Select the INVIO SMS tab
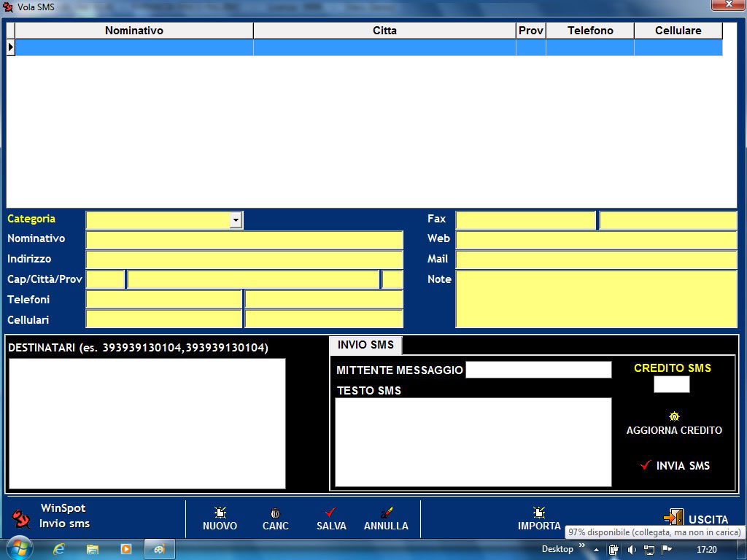The width and height of the screenshot is (747, 560). click(x=365, y=345)
